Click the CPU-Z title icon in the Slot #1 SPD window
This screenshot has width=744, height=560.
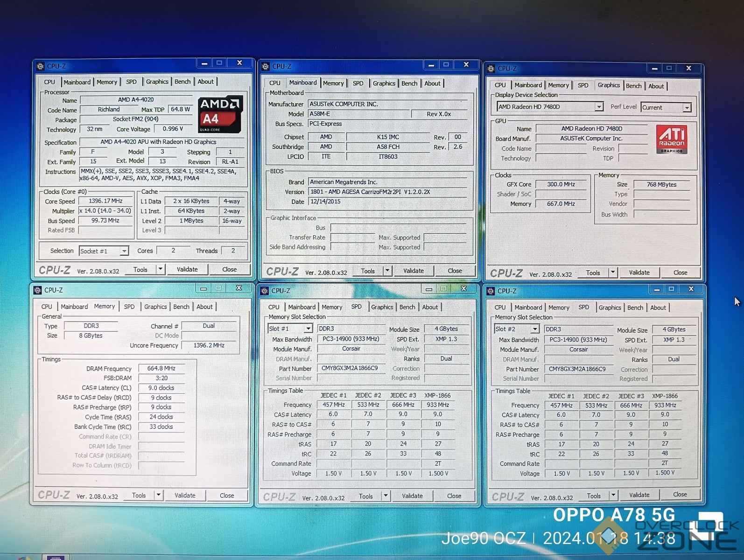click(x=265, y=291)
